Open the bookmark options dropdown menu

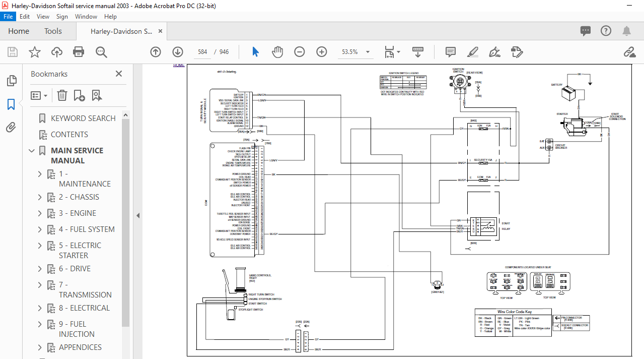pyautogui.click(x=39, y=95)
